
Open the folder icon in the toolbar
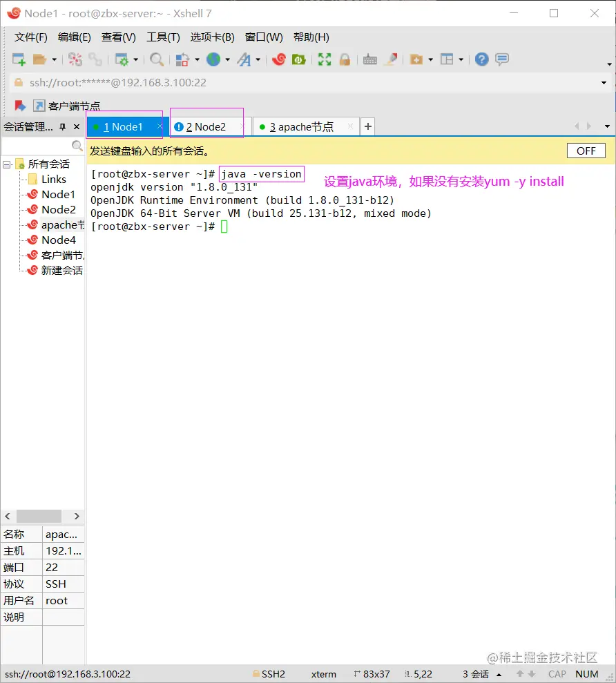pos(39,59)
